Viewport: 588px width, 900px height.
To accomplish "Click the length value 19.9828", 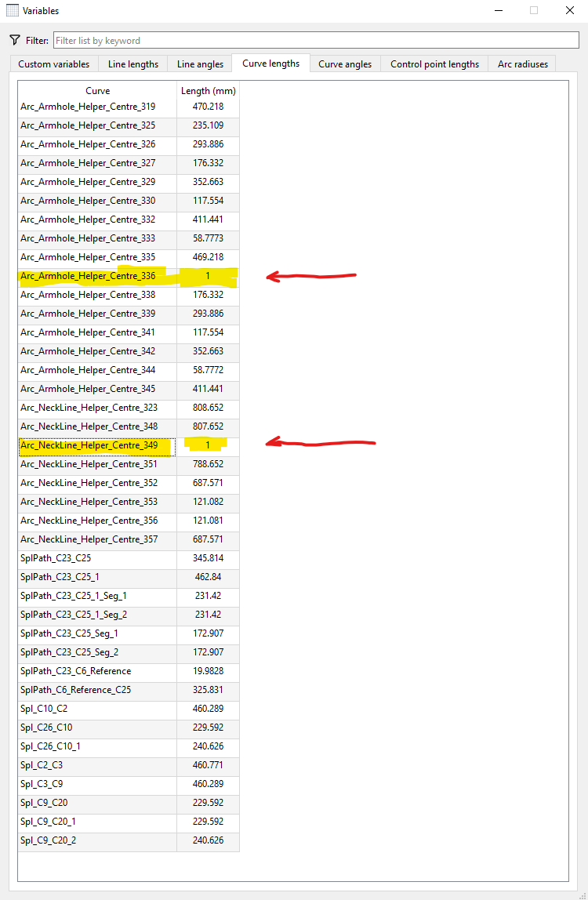I will pos(208,672).
